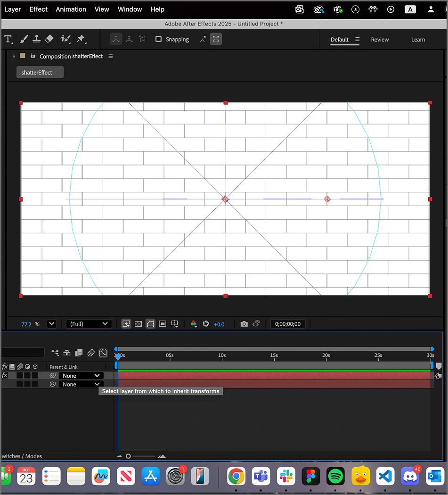The image size is (448, 495).
Task: Select the Clone Stamp tool
Action: pos(37,39)
